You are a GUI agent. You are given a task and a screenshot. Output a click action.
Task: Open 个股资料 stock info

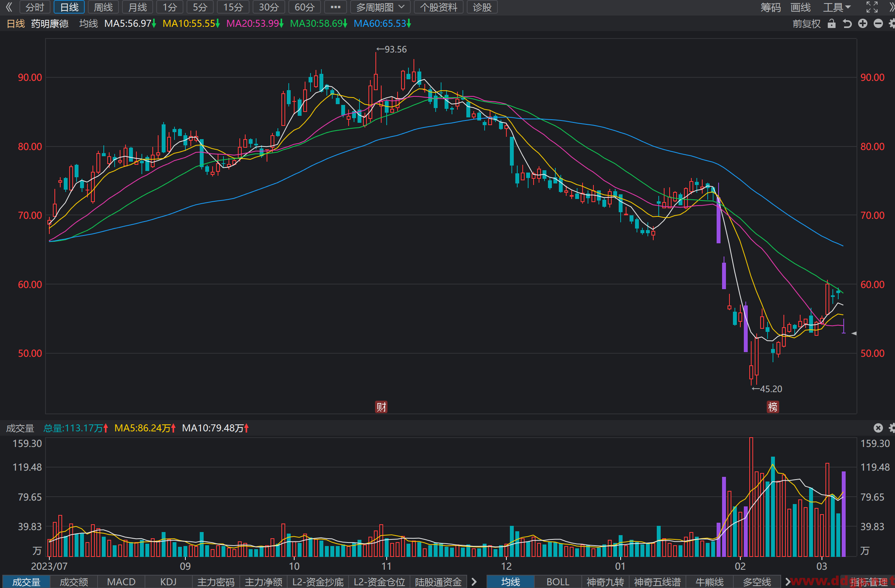[x=438, y=7]
